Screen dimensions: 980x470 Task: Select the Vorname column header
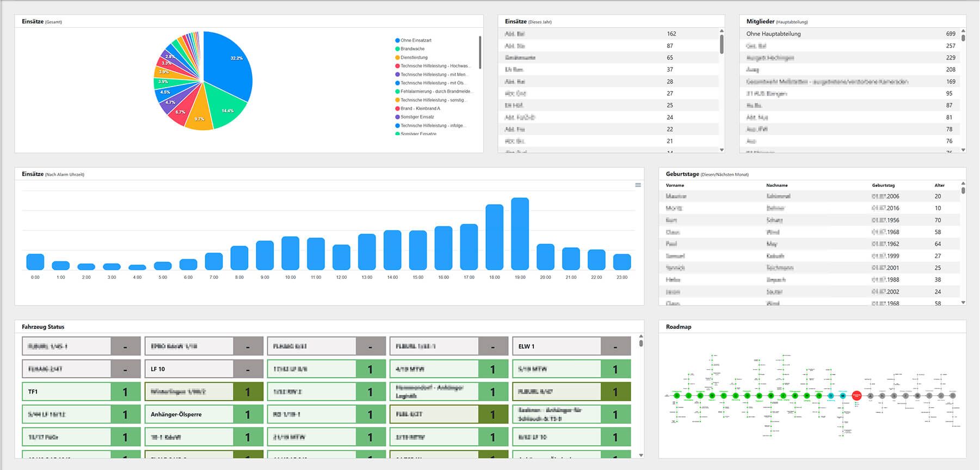(675, 185)
